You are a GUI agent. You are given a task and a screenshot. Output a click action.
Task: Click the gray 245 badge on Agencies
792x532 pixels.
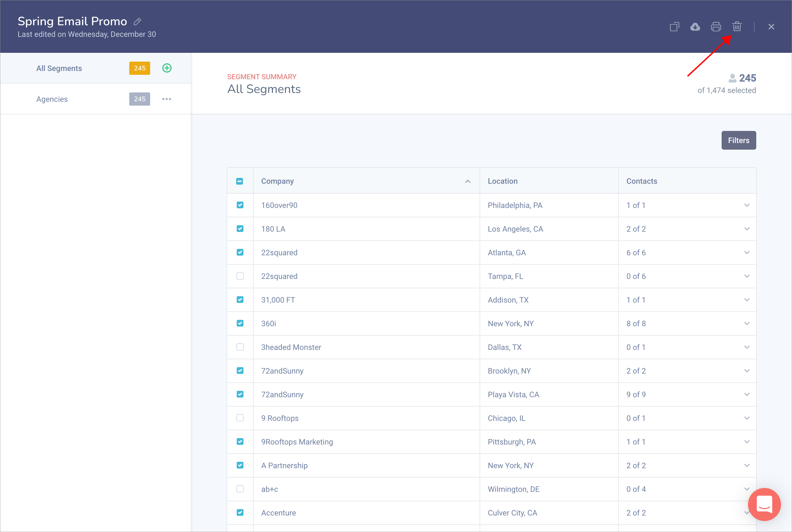140,99
